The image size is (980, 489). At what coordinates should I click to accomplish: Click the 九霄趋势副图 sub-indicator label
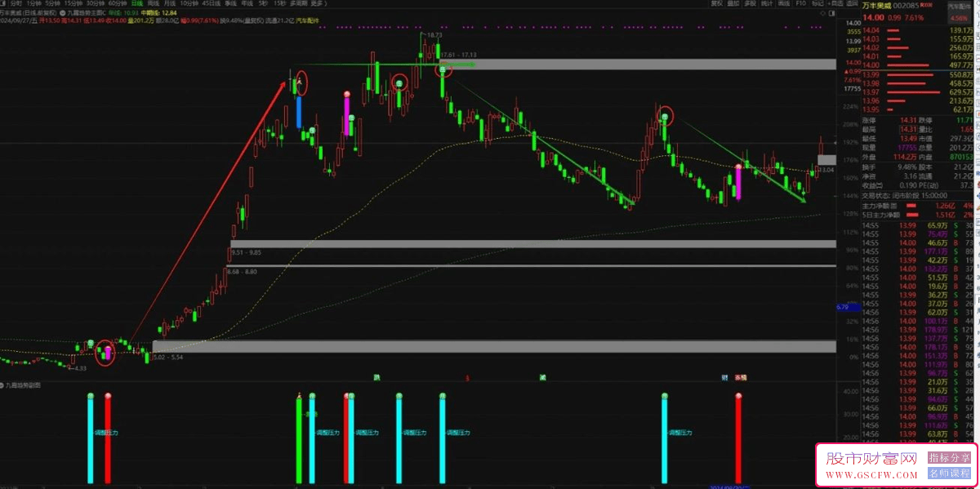pyautogui.click(x=22, y=384)
